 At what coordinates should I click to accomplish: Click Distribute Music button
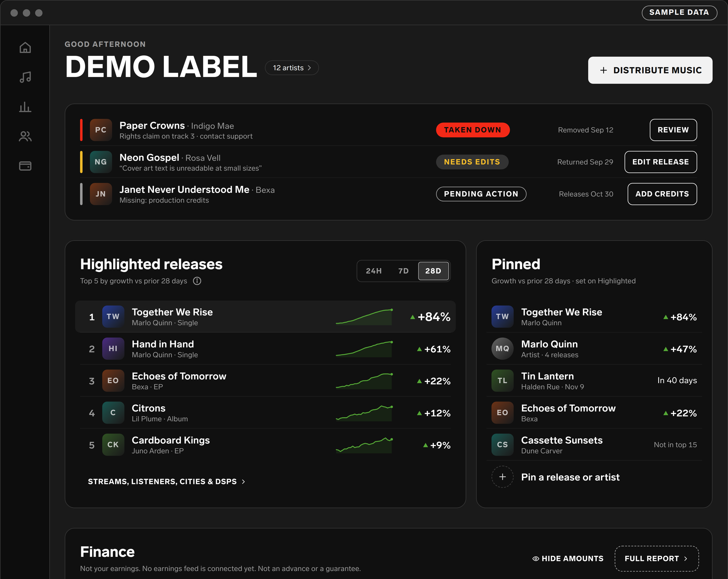pyautogui.click(x=650, y=70)
